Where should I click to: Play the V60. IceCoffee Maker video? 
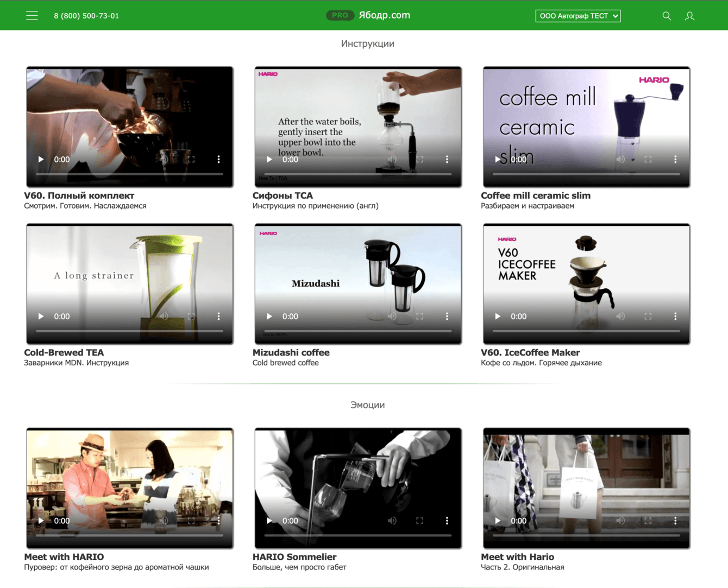[x=497, y=317]
